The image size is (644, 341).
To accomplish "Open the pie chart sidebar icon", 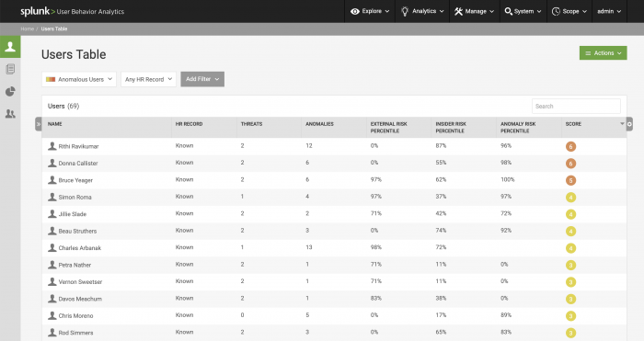I will pos(10,91).
